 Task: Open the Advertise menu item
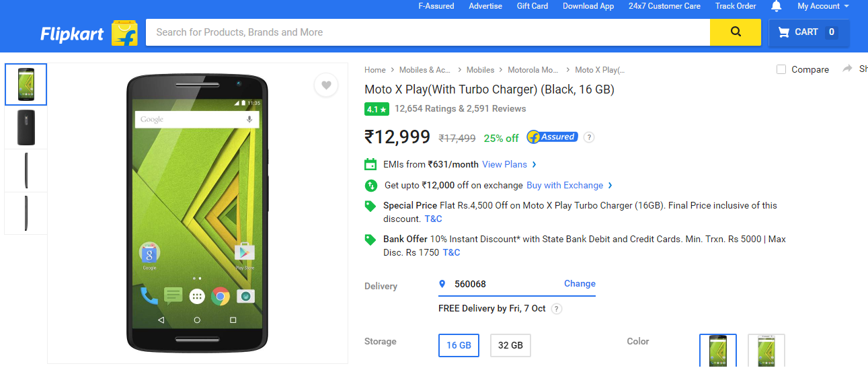click(x=485, y=6)
